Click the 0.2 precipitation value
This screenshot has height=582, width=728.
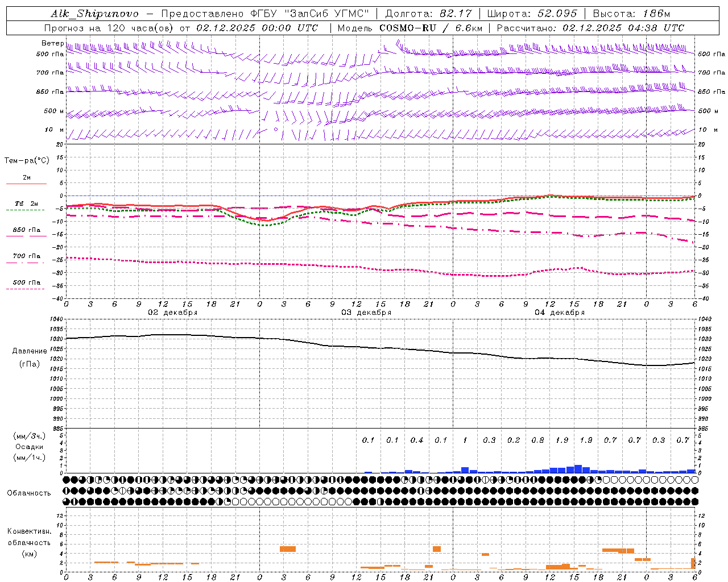tap(514, 440)
